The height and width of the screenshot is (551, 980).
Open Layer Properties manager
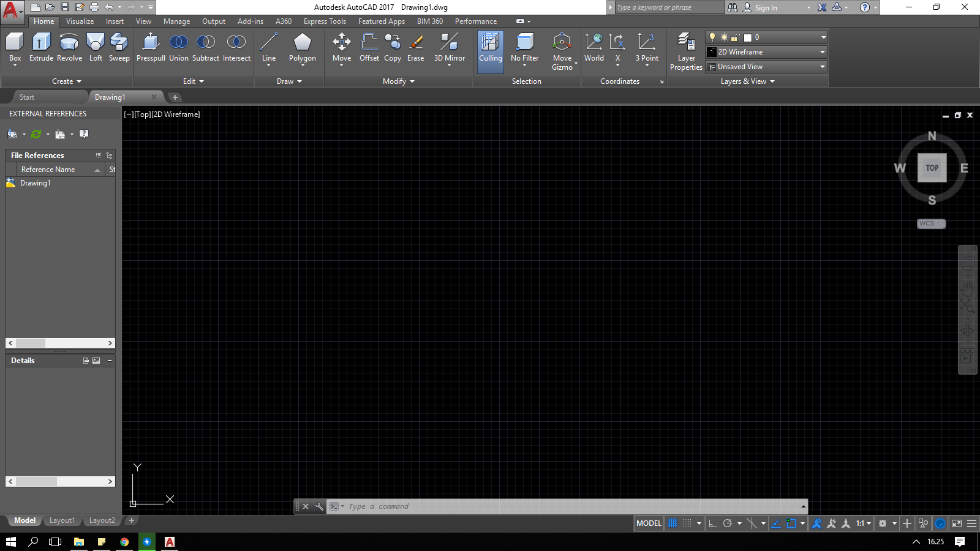pos(686,52)
